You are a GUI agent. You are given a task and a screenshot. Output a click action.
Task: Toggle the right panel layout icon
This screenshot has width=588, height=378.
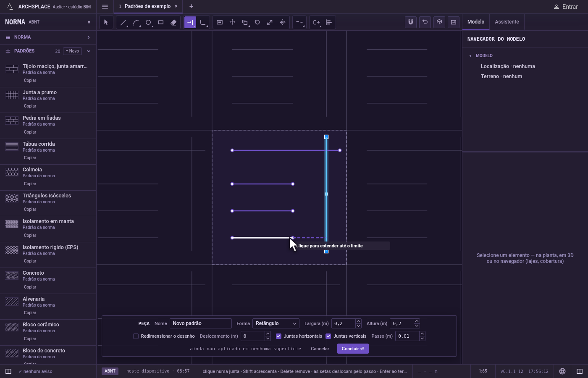pos(580,371)
